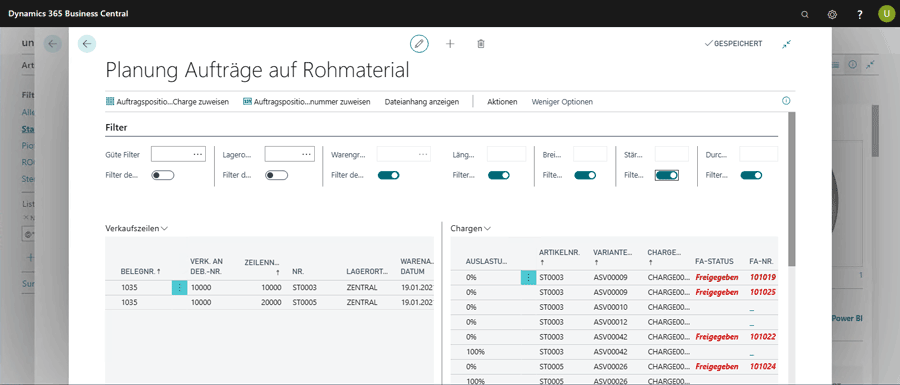Toggle the switch under Durchmesser filter

[751, 175]
